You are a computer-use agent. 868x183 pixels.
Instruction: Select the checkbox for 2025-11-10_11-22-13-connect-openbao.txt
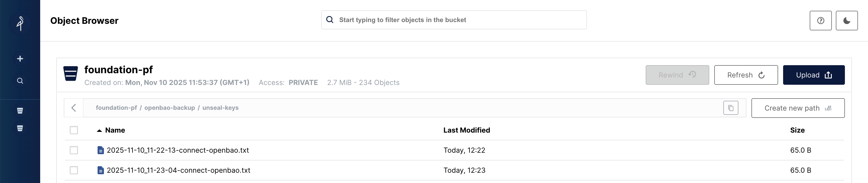[74, 150]
